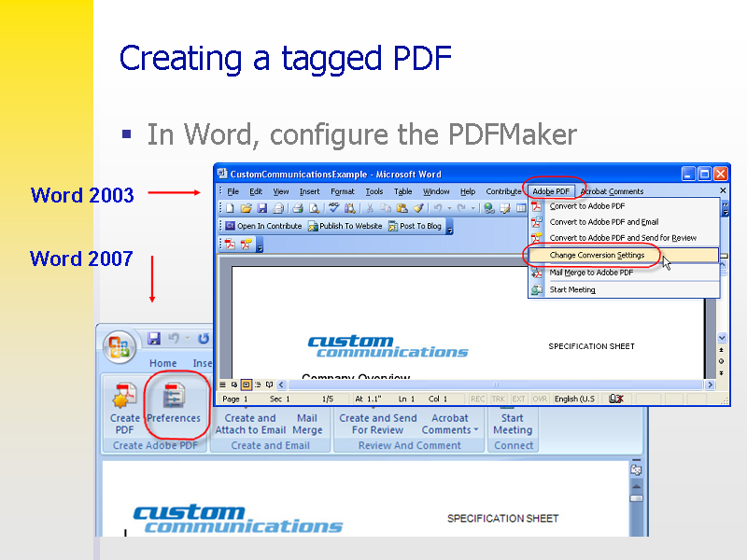Open the File menu
This screenshot has width=747, height=560.
[233, 191]
